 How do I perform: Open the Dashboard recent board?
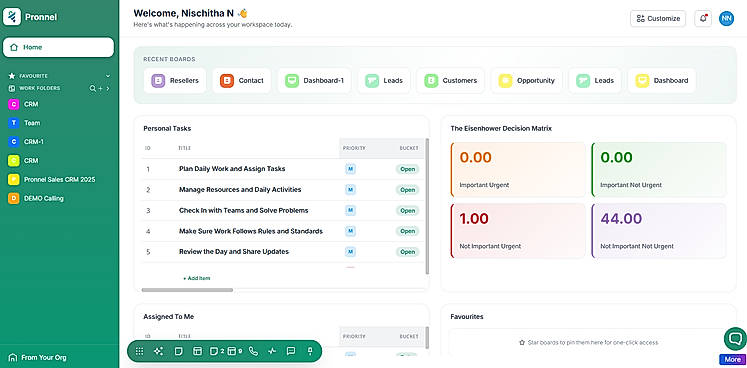(x=662, y=81)
